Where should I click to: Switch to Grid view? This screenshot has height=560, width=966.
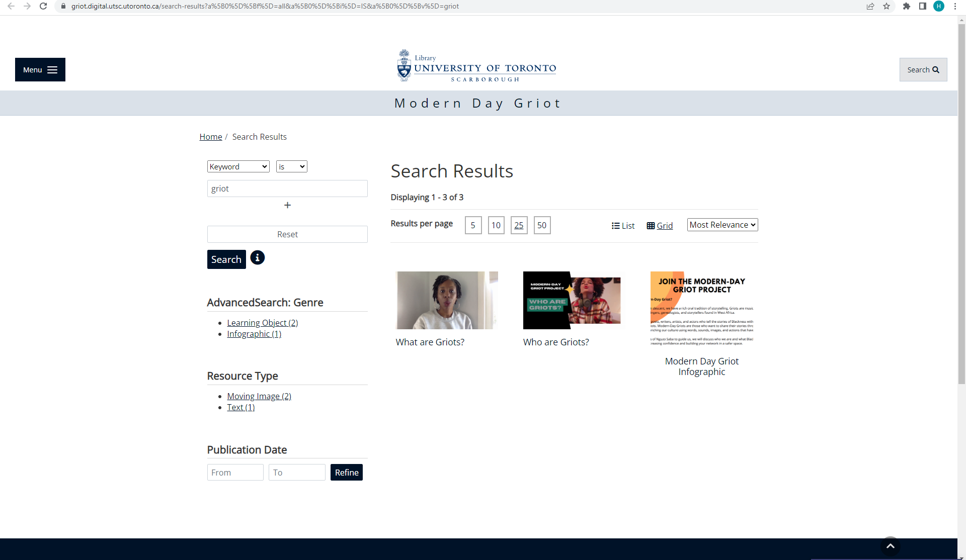(x=660, y=226)
